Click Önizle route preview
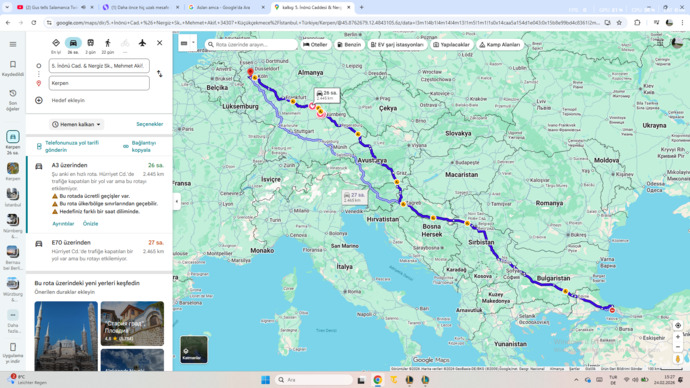 91,223
